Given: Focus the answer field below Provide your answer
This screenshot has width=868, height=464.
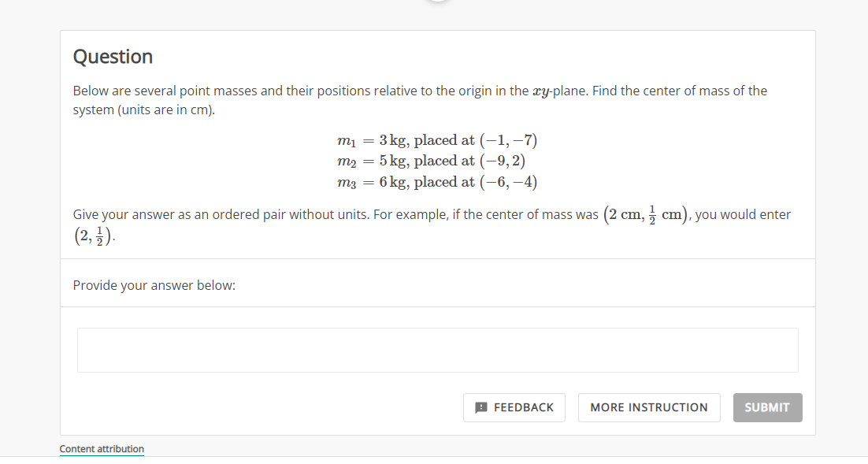Looking at the screenshot, I should [x=437, y=350].
